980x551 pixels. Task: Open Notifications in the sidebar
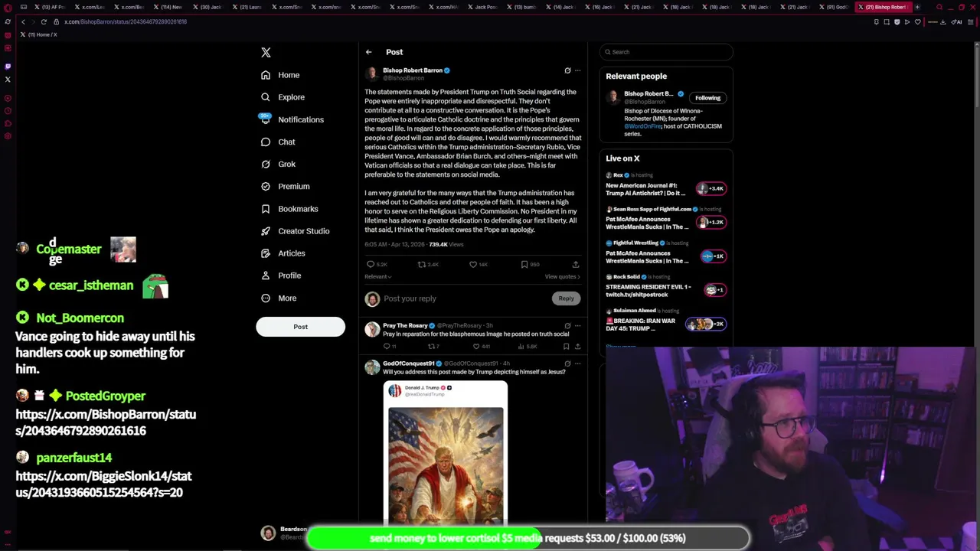pyautogui.click(x=292, y=119)
